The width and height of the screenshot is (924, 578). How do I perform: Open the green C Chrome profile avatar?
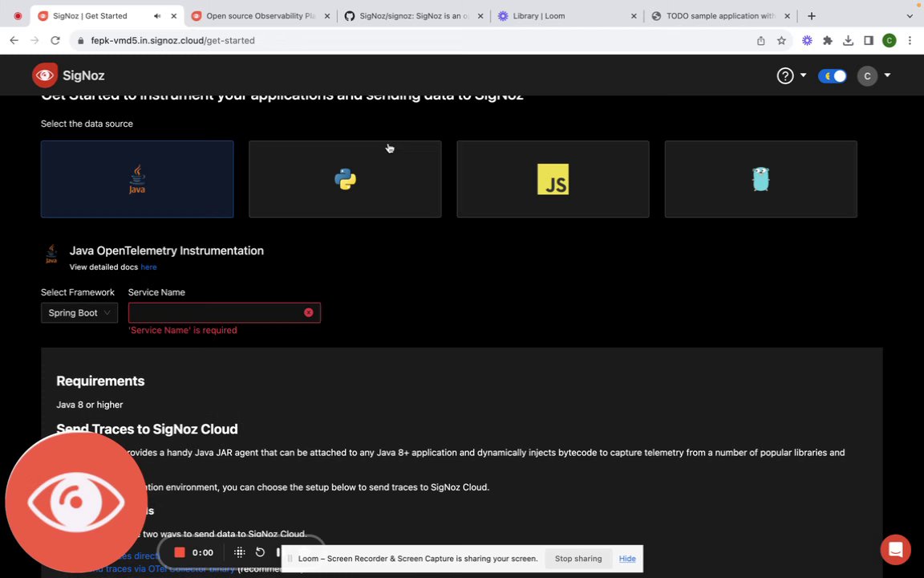point(890,41)
